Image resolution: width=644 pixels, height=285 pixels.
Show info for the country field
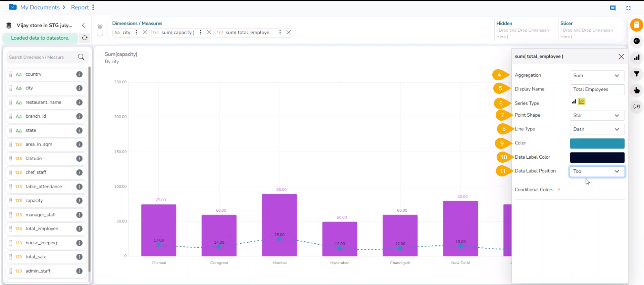(79, 74)
